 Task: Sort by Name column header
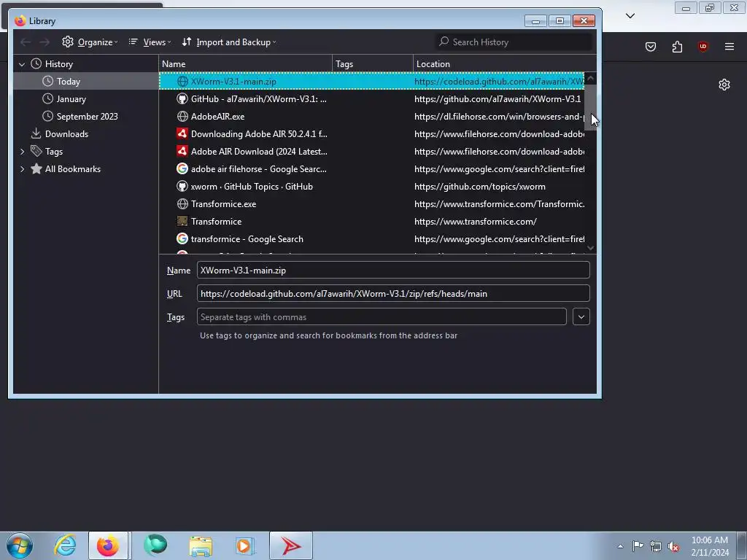click(245, 64)
